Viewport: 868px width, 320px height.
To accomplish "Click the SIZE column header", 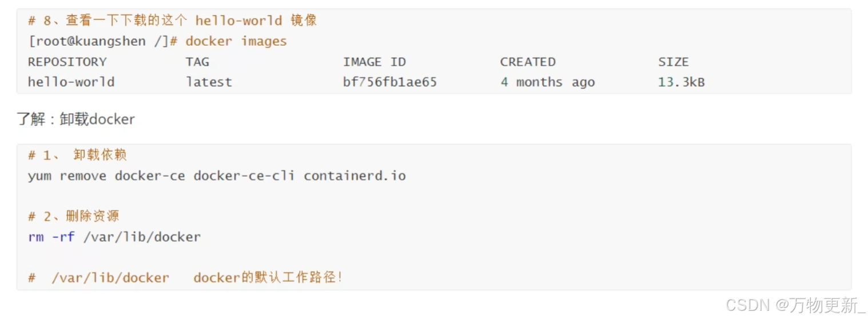I will 673,62.
